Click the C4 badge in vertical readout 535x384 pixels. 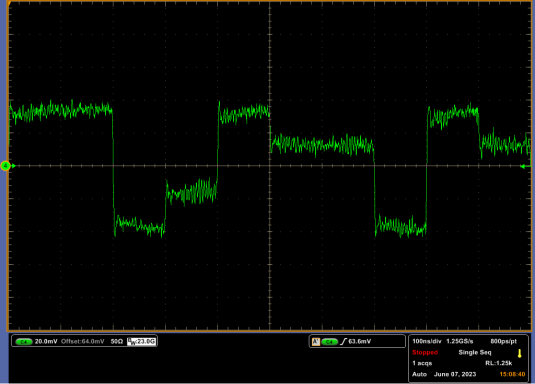pyautogui.click(x=24, y=342)
